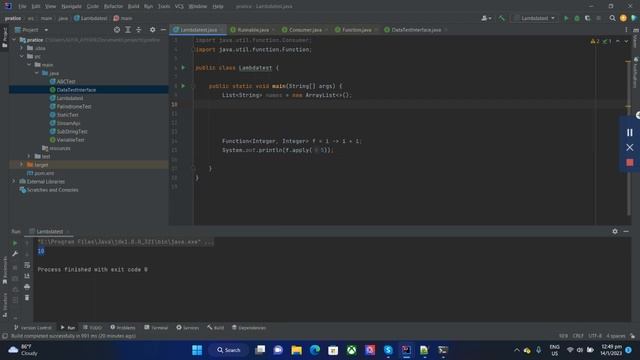This screenshot has height=360, width=640.
Task: Collapse the pratice project root node
Action: tap(14, 40)
